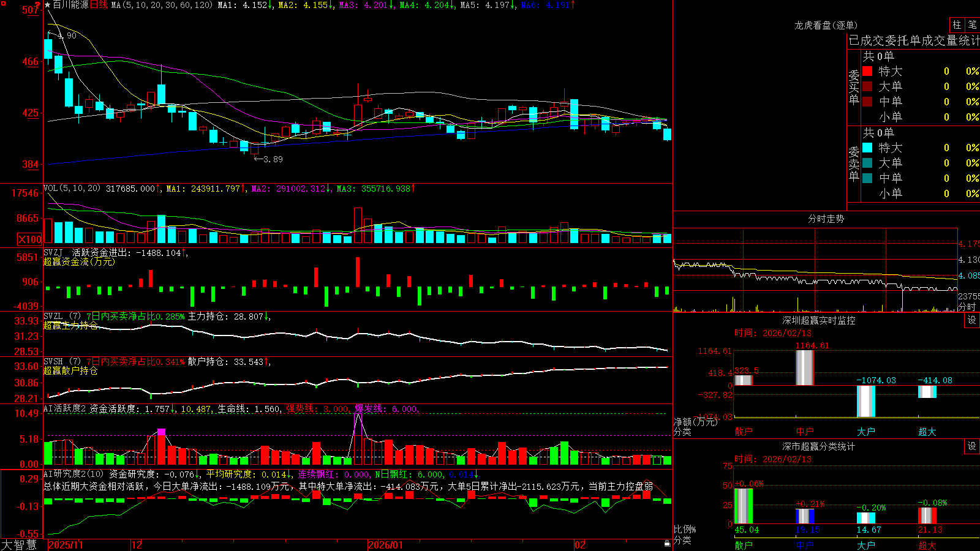Click dark red swatch for buy-side 大单
Image resolution: width=980 pixels, height=551 pixels.
[x=867, y=86]
